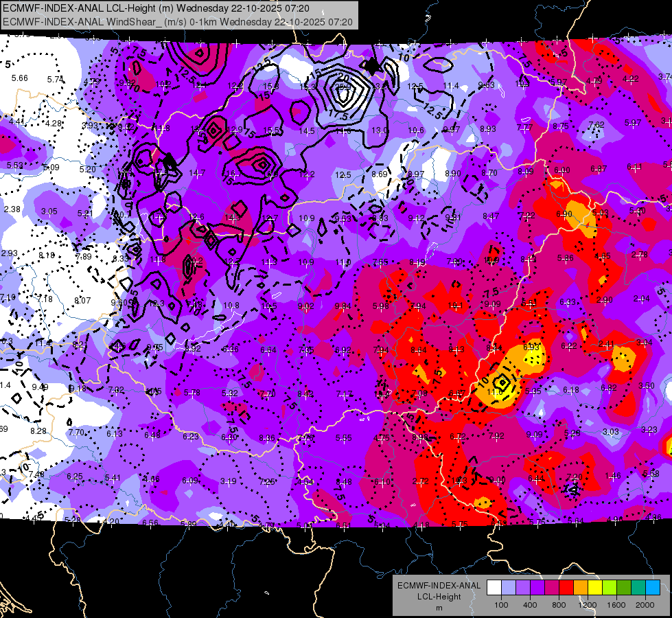Click the grid value '10.8'
The height and width of the screenshot is (618, 672).
pos(231,306)
